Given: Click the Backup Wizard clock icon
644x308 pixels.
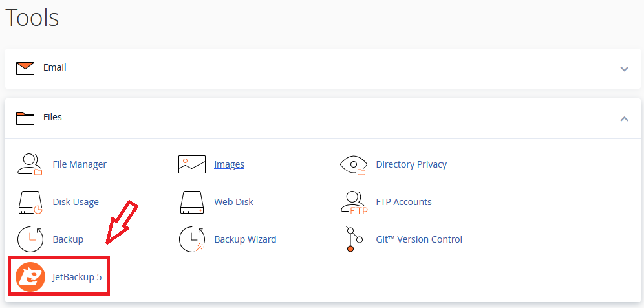Looking at the screenshot, I should (x=192, y=239).
